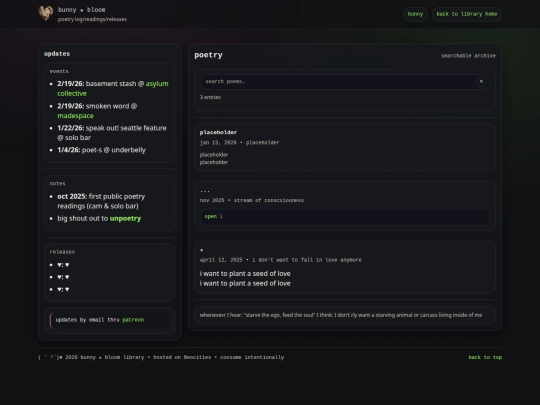
Task: Click the '...' poem title above nov 2025
Action: (x=205, y=190)
